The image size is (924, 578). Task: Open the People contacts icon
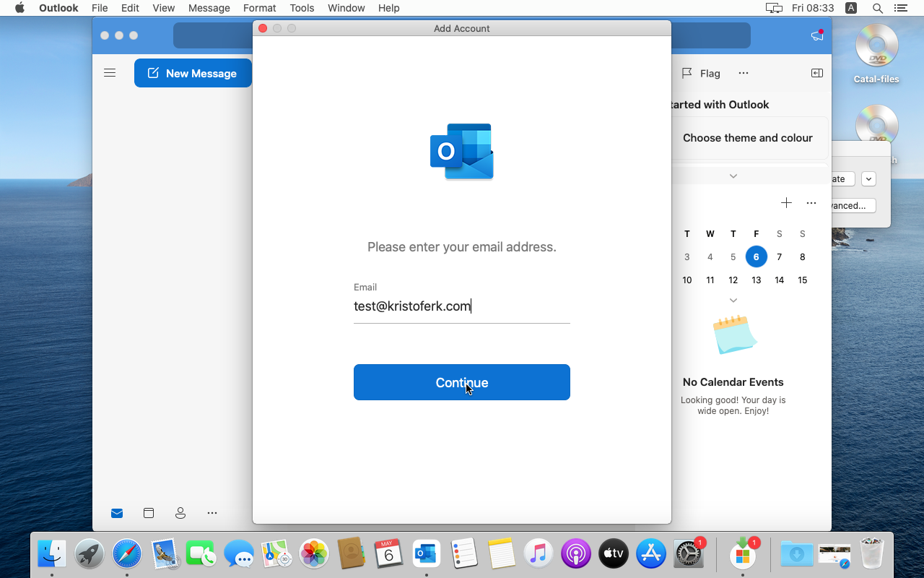pyautogui.click(x=180, y=513)
